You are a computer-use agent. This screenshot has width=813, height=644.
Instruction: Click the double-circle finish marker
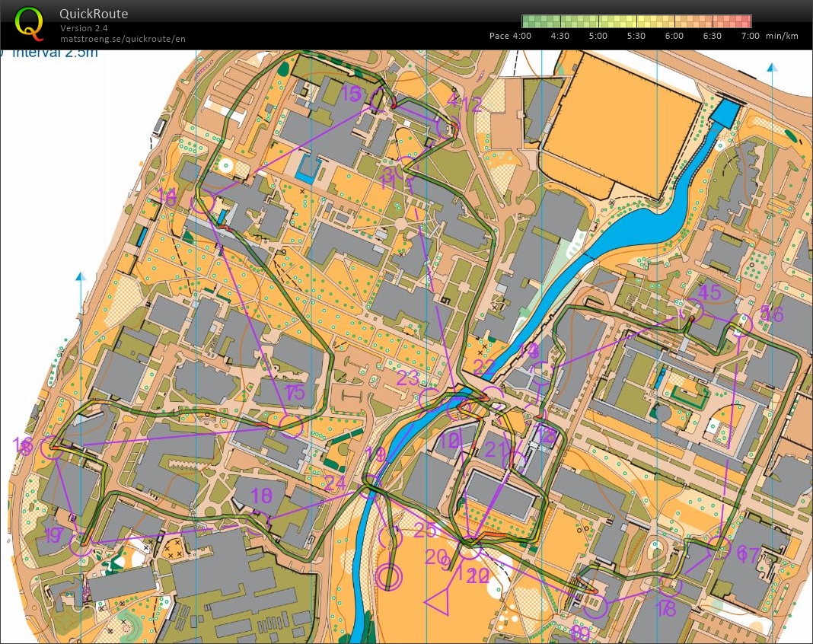pyautogui.click(x=390, y=576)
